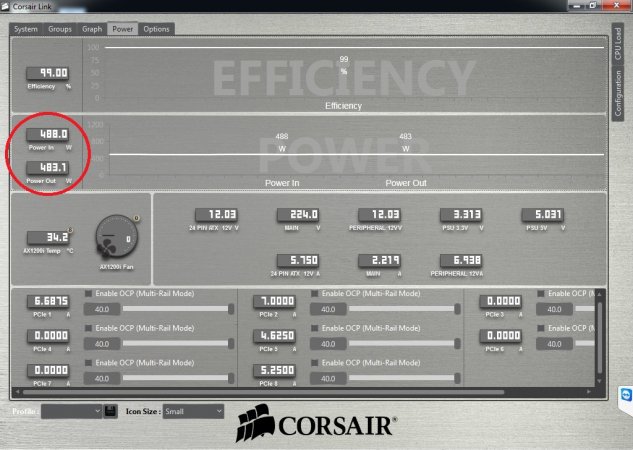Click the PCIe 1 OCP limit field 40.0

[102, 309]
